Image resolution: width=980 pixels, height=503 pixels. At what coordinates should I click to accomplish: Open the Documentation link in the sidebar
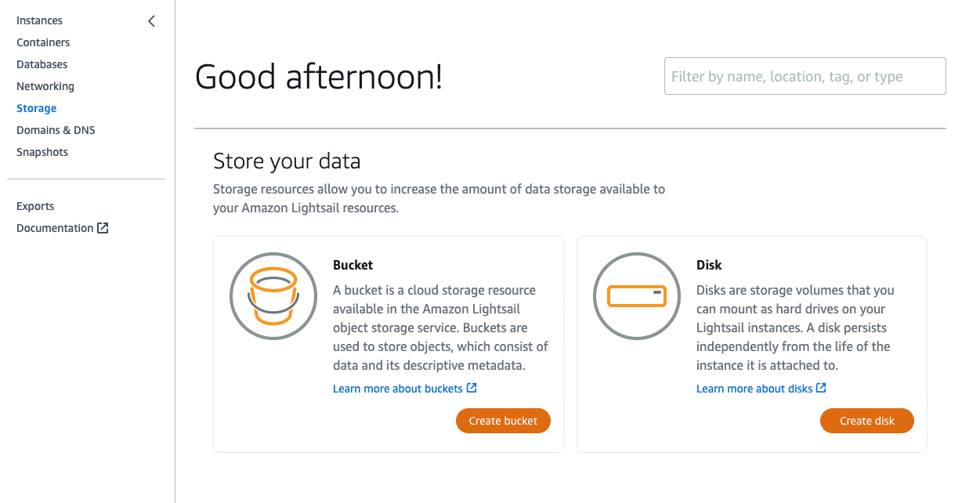point(55,228)
